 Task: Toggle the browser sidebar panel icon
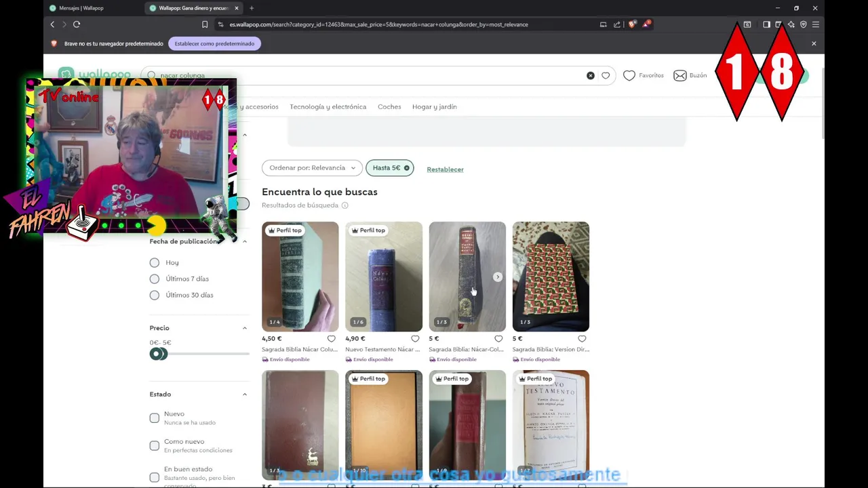pyautogui.click(x=766, y=24)
